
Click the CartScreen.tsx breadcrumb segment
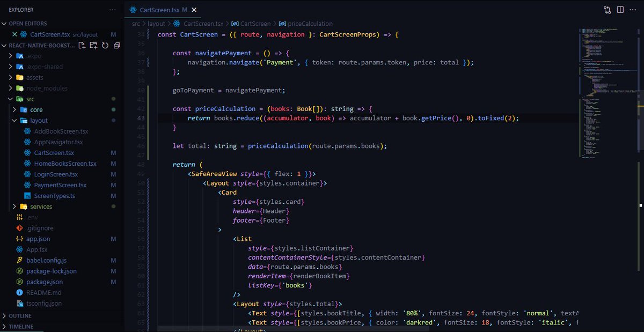tap(199, 24)
